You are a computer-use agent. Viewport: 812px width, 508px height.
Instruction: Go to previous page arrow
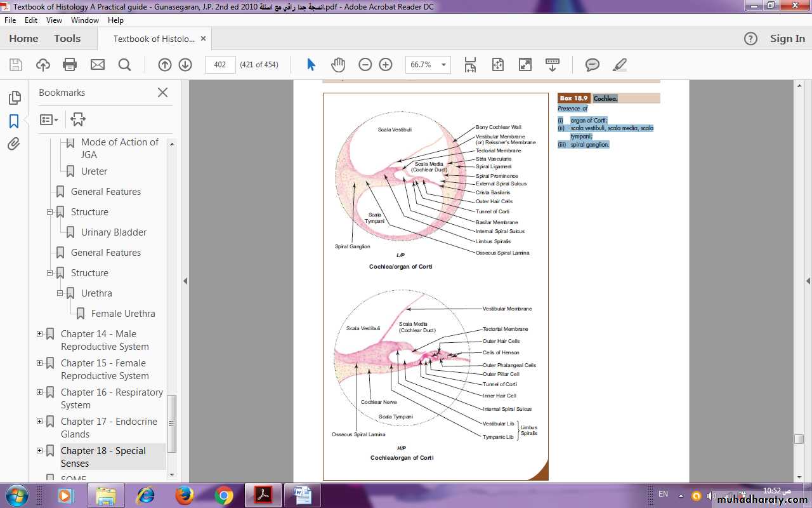tap(165, 65)
